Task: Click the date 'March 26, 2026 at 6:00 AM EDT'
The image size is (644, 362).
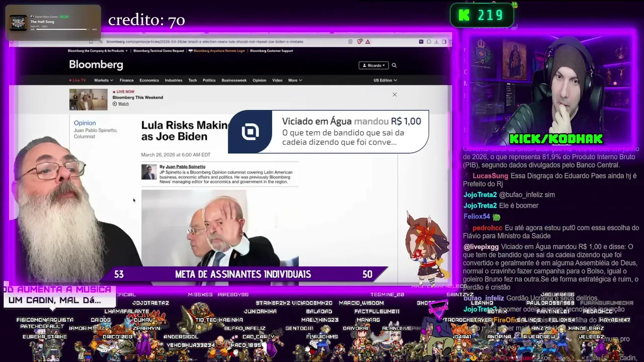Action: click(x=176, y=155)
